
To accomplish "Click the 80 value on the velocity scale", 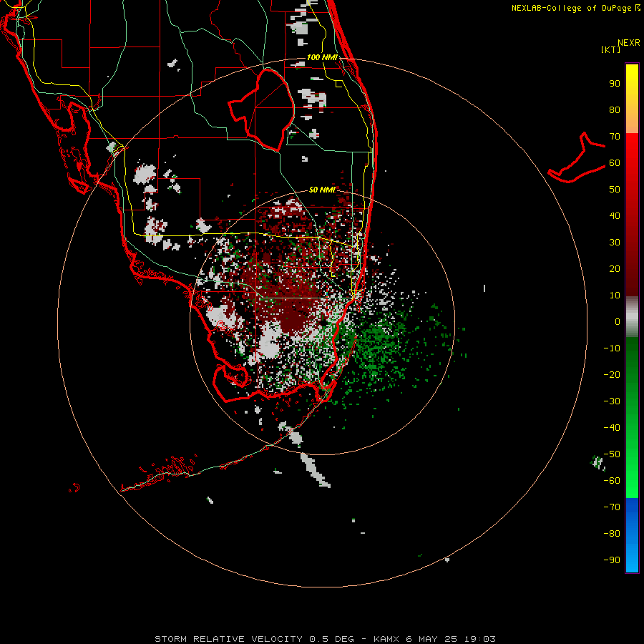I will pos(615,110).
